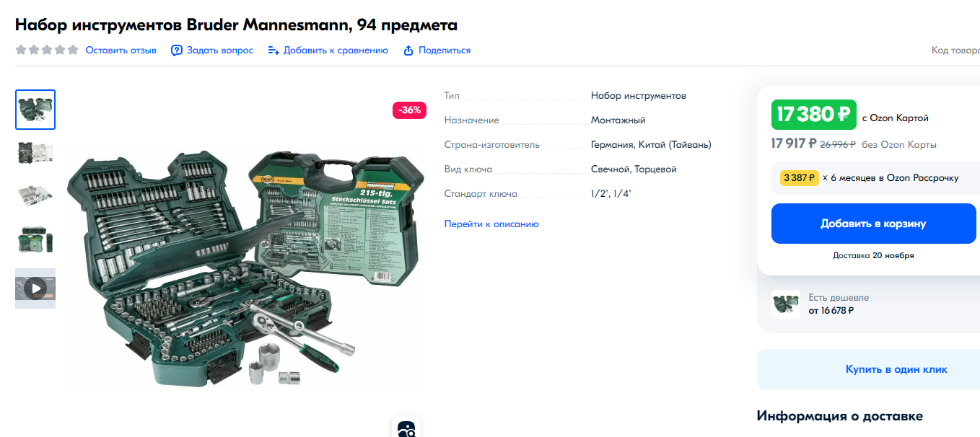Click 'Перейти к описанию' link

491,224
